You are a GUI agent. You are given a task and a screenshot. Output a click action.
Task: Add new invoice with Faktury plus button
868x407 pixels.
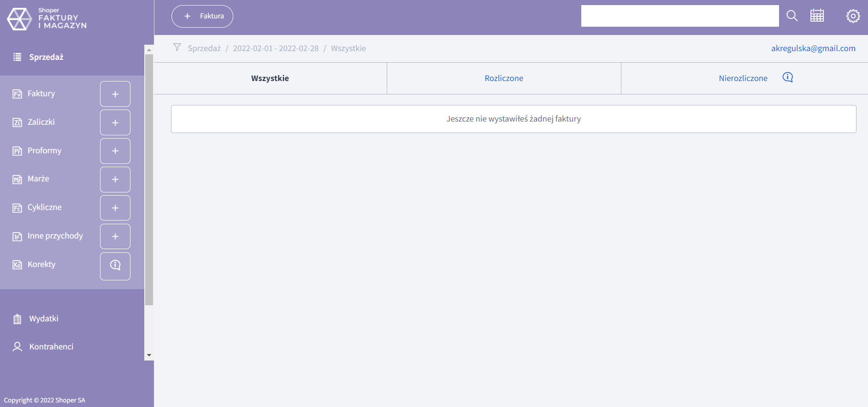pyautogui.click(x=115, y=94)
